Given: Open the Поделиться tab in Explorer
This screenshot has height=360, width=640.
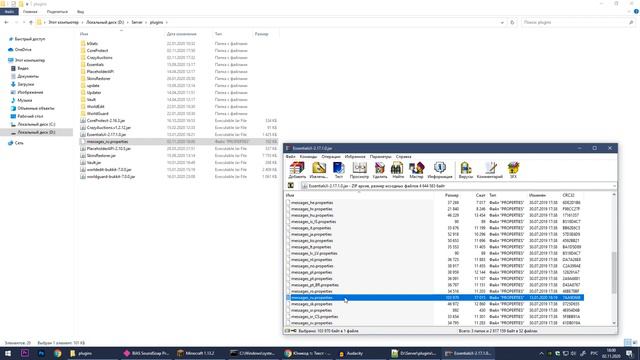Looking at the screenshot, I should (57, 12).
